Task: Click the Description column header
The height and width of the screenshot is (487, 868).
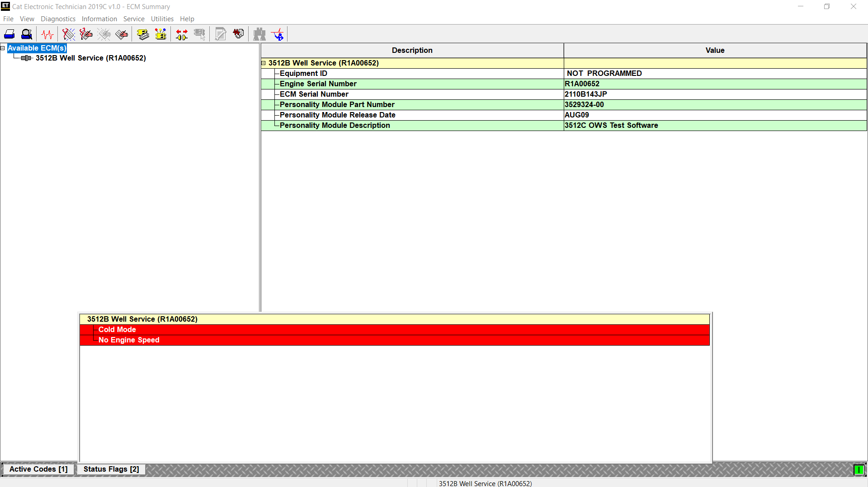Action: (x=412, y=51)
